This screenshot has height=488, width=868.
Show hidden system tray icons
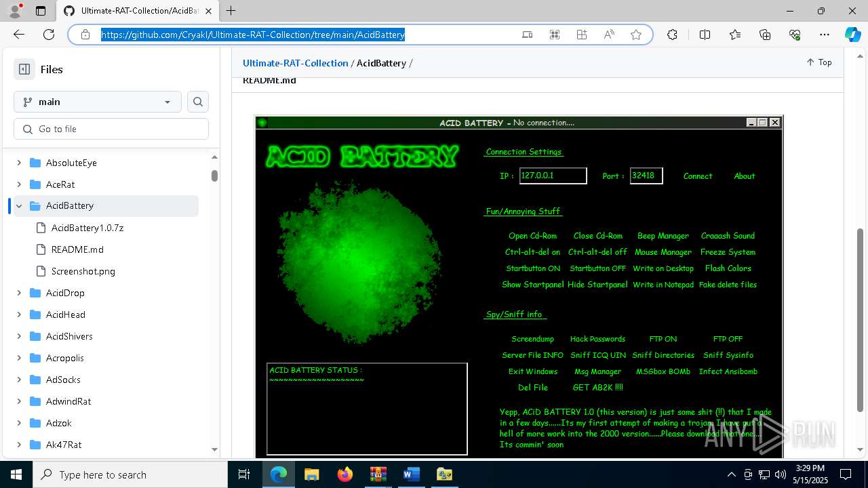731,474
